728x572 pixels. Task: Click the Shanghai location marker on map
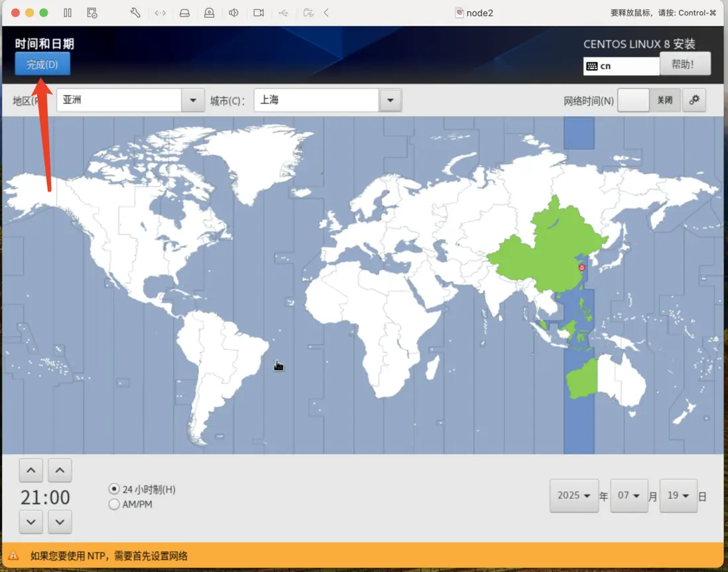[581, 267]
